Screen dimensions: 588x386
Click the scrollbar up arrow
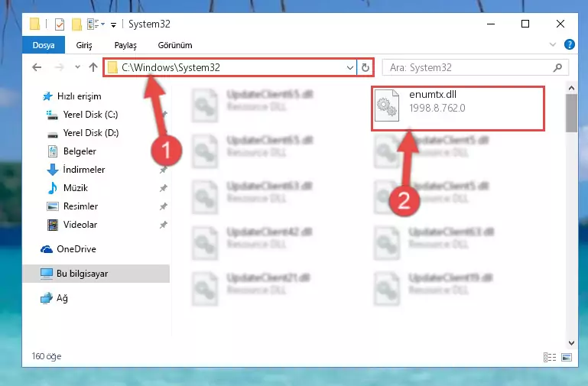(x=571, y=88)
